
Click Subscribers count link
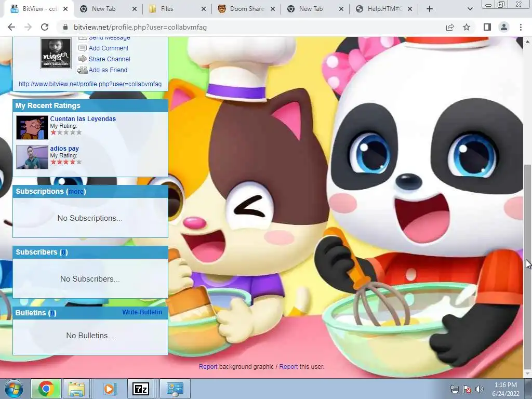64,252
